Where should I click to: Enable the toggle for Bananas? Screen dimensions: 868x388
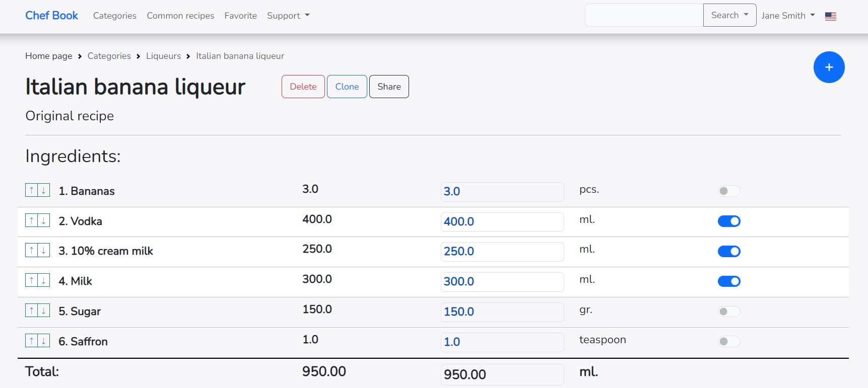(728, 191)
